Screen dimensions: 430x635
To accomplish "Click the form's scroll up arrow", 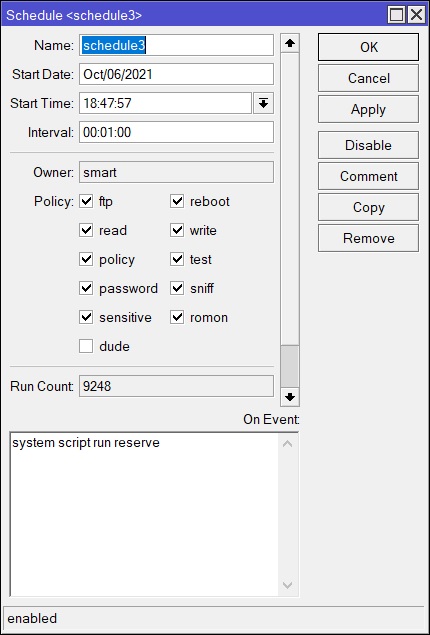I will tap(290, 43).
